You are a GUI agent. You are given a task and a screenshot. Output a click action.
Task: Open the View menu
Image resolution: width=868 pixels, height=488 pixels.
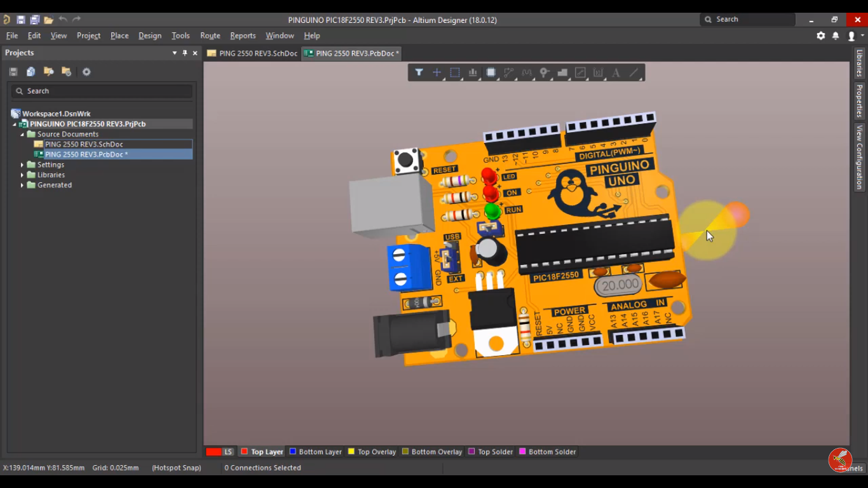pyautogui.click(x=58, y=36)
